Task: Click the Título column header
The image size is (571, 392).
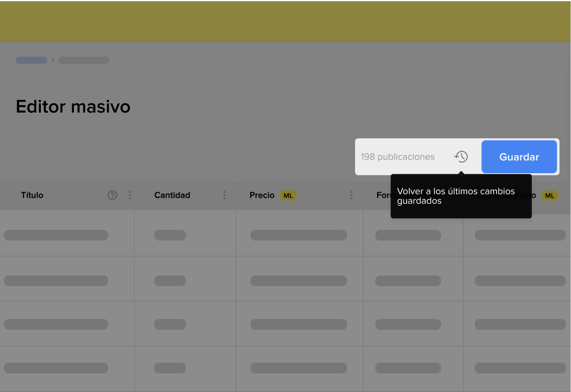Action: 32,195
